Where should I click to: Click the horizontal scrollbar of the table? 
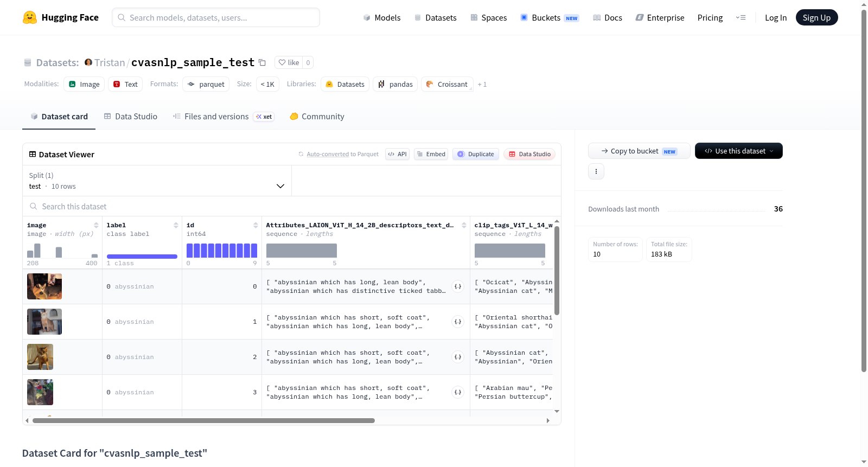pyautogui.click(x=203, y=420)
